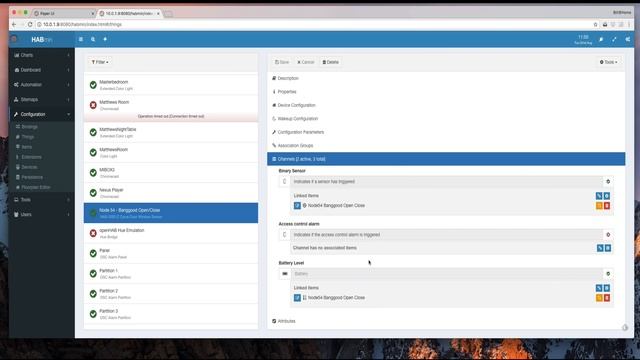The width and height of the screenshot is (640, 360).
Task: Click the red delete icon for Binary Sensor linked item
Action: [607, 206]
